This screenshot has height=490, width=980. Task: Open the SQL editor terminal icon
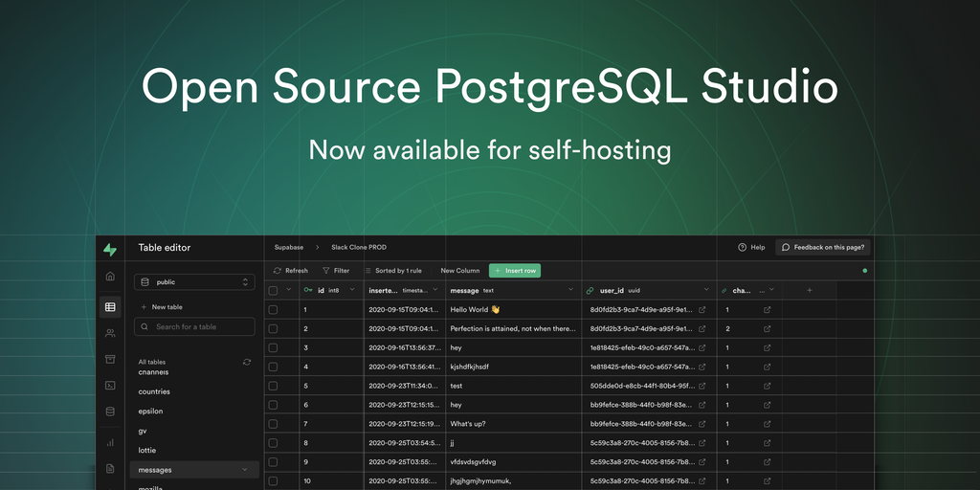110,386
